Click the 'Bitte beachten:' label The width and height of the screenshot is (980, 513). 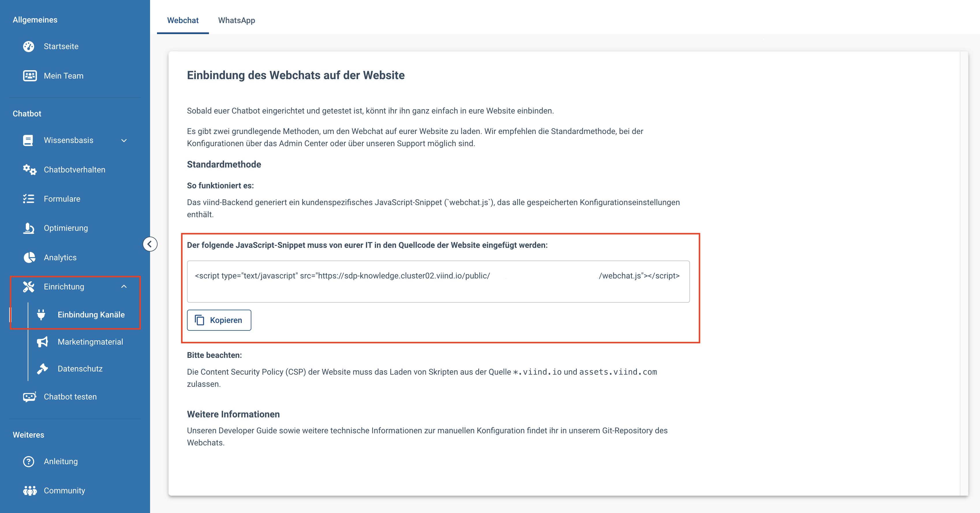pos(214,355)
